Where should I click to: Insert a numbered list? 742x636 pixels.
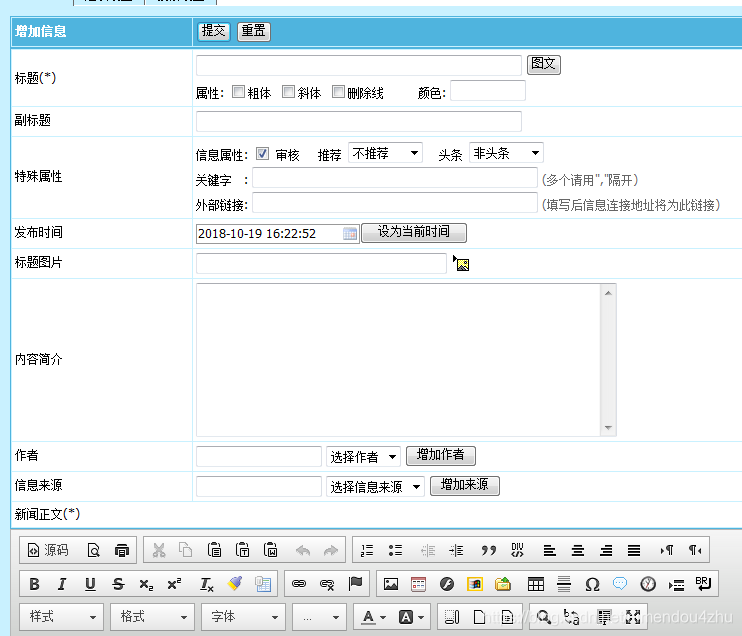point(367,550)
